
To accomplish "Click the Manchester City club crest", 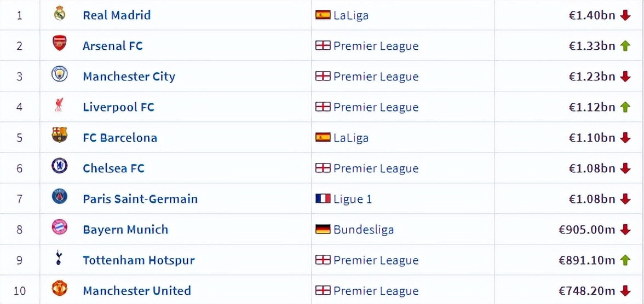I will point(60,75).
